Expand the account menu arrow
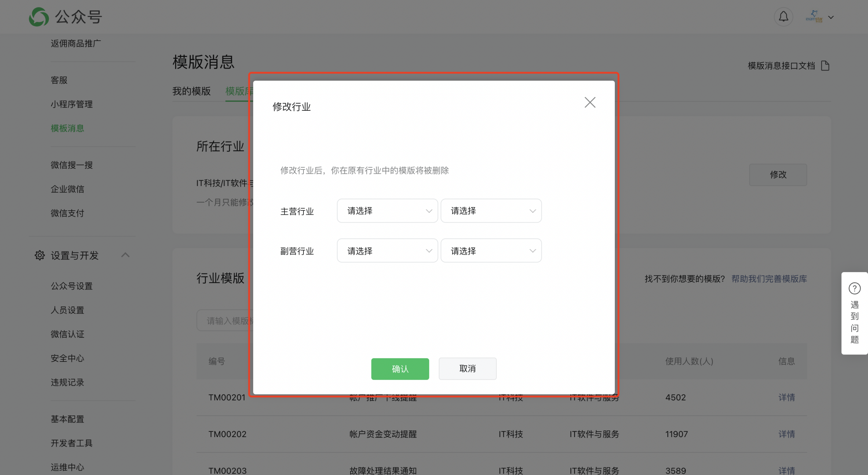This screenshot has width=868, height=475. (831, 17)
